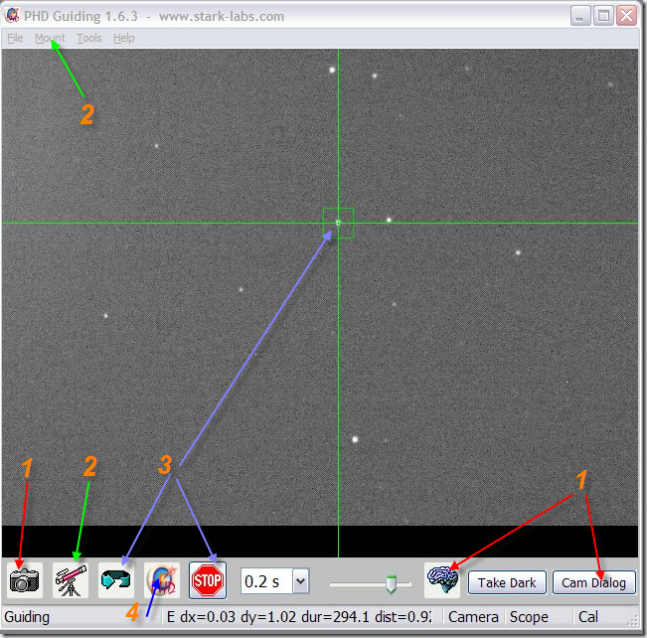Pick the star just right of the crosshair center

pos(388,220)
